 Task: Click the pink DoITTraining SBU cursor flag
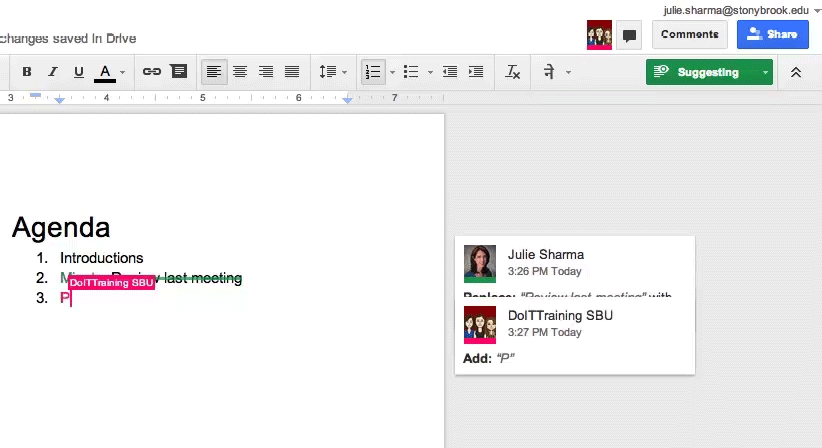tap(112, 282)
